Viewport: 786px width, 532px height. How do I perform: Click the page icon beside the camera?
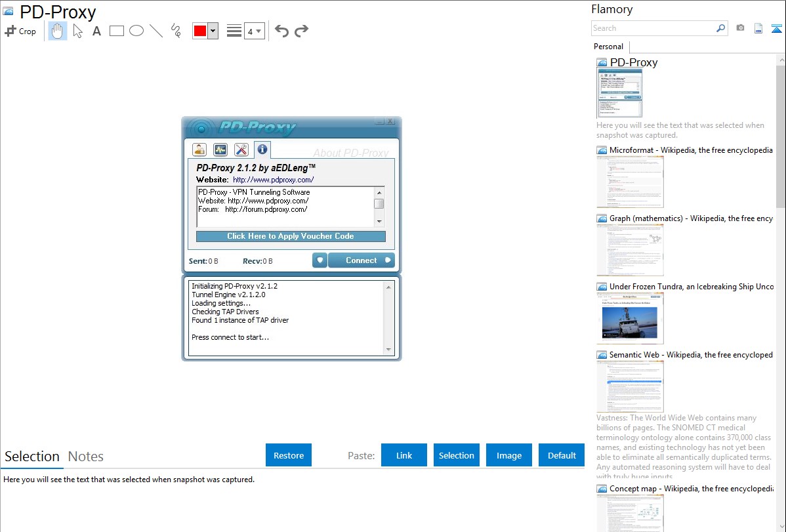pyautogui.click(x=758, y=28)
